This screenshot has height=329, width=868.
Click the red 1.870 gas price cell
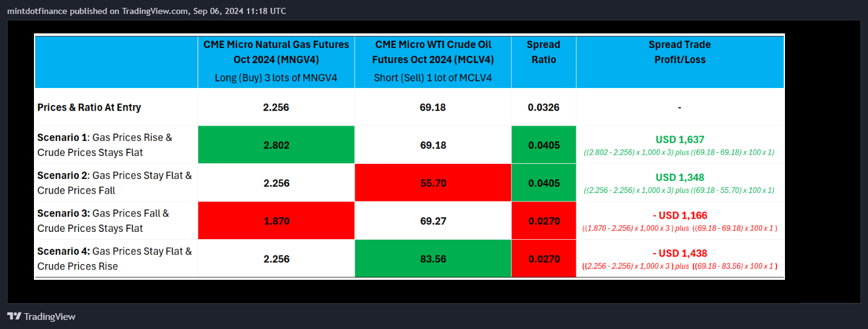tap(276, 221)
